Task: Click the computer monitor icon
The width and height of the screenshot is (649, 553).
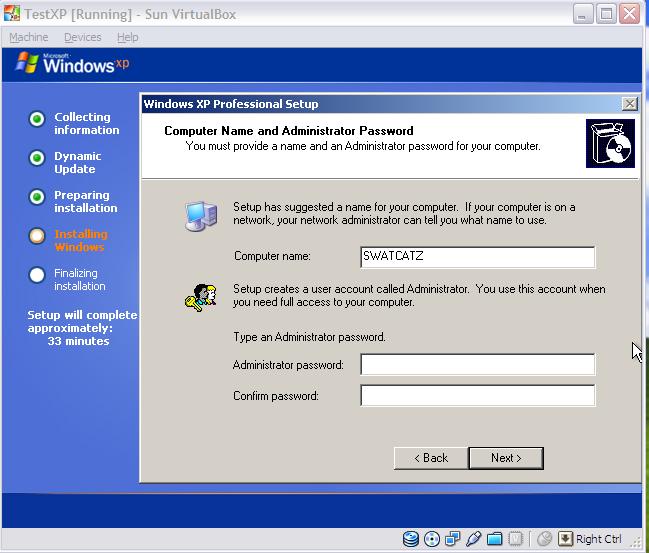Action: click(201, 216)
